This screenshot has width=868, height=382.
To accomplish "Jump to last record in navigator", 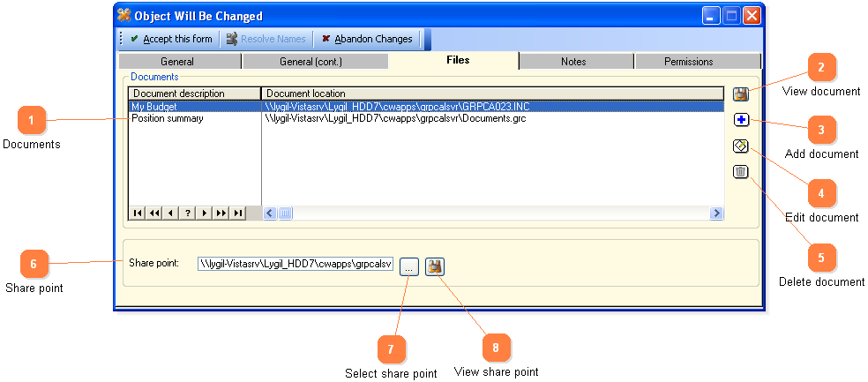I will point(237,213).
